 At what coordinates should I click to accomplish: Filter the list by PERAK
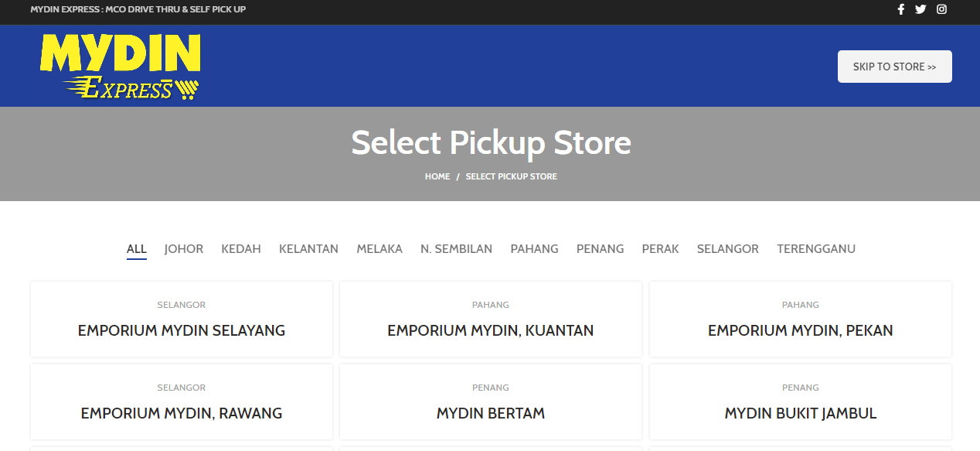click(660, 248)
